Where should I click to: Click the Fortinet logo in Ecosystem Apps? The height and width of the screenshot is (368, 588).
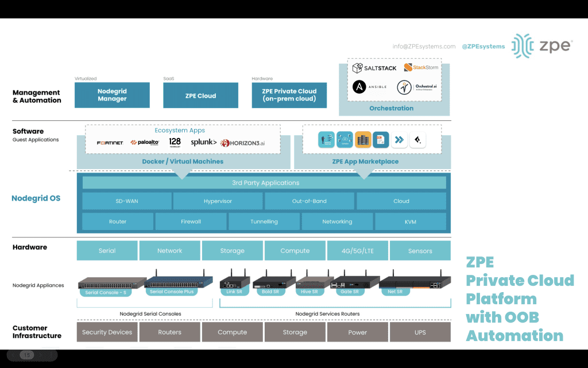click(x=110, y=143)
